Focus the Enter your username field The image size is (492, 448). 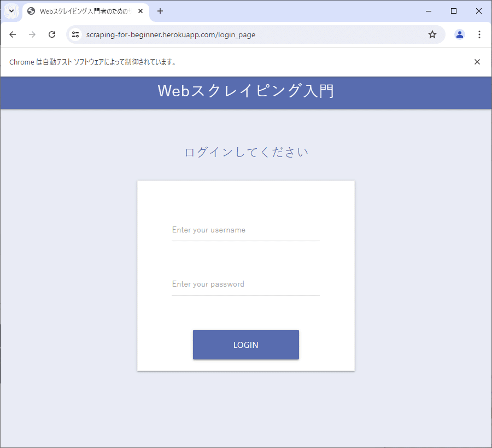coord(245,230)
